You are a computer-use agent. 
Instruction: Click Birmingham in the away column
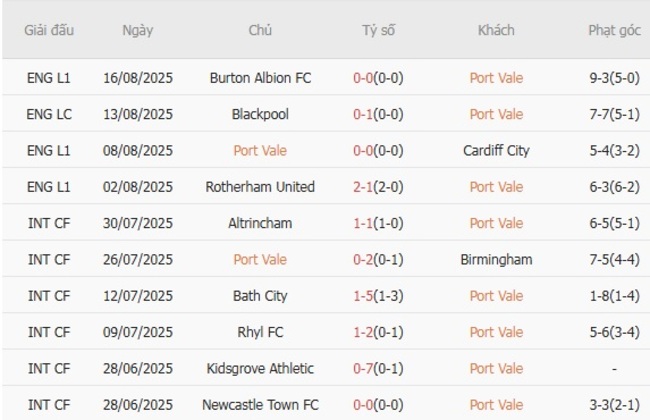point(496,260)
